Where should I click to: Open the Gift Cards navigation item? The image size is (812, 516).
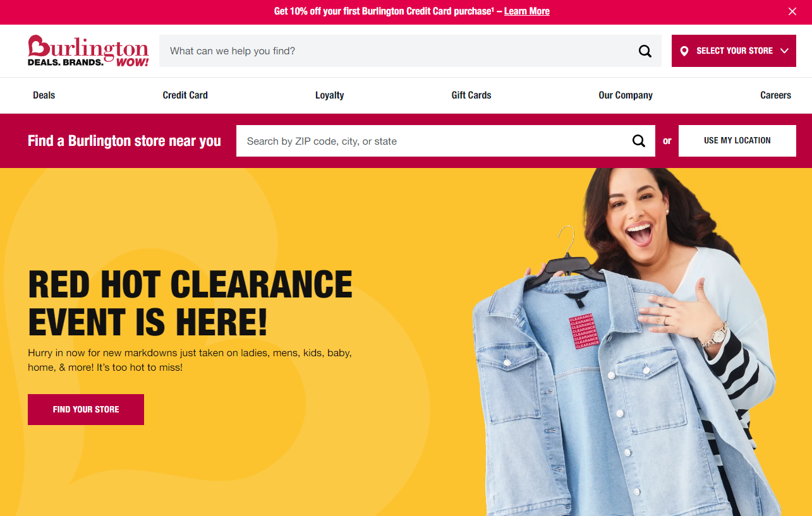tap(471, 95)
